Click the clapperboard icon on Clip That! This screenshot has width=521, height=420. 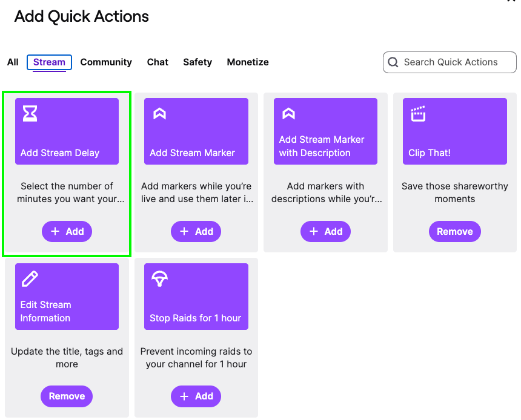(x=418, y=113)
